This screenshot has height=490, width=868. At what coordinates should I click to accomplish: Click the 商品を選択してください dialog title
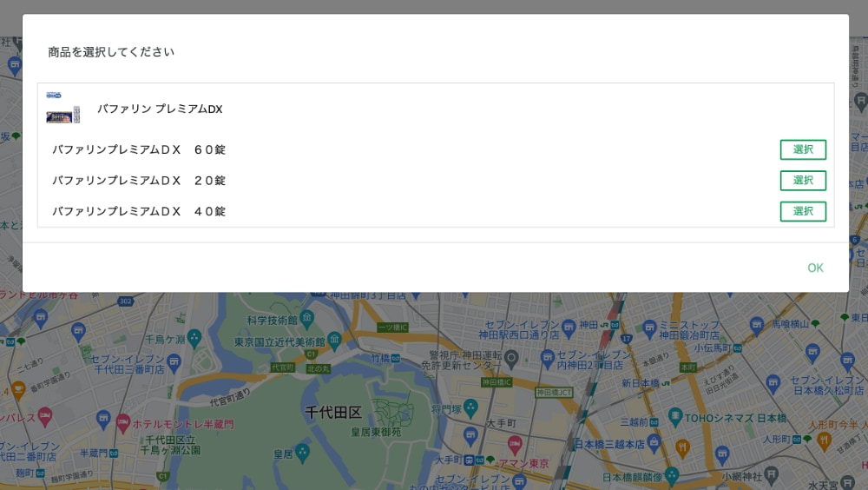(x=111, y=52)
